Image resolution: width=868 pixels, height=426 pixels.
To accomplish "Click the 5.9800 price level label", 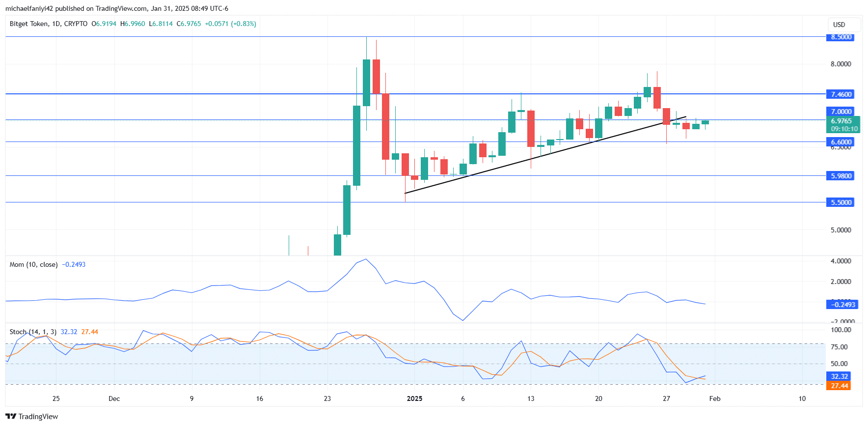I will click(841, 176).
